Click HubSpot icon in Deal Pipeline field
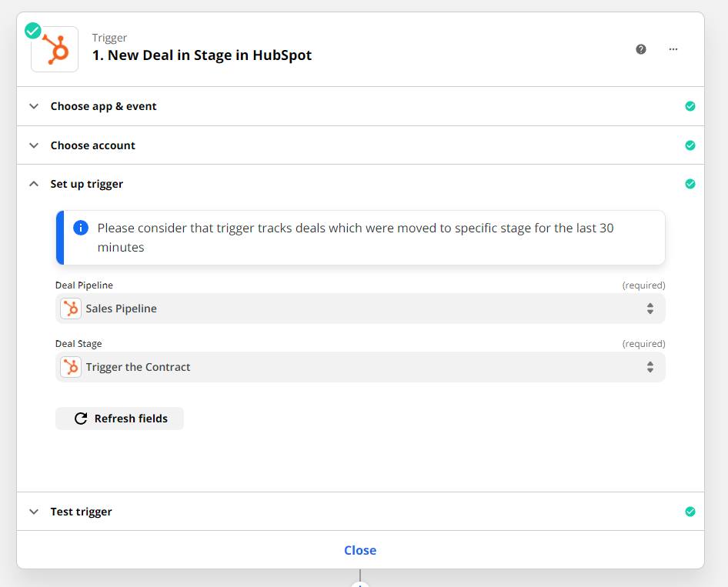The height and width of the screenshot is (587, 728). (x=71, y=309)
